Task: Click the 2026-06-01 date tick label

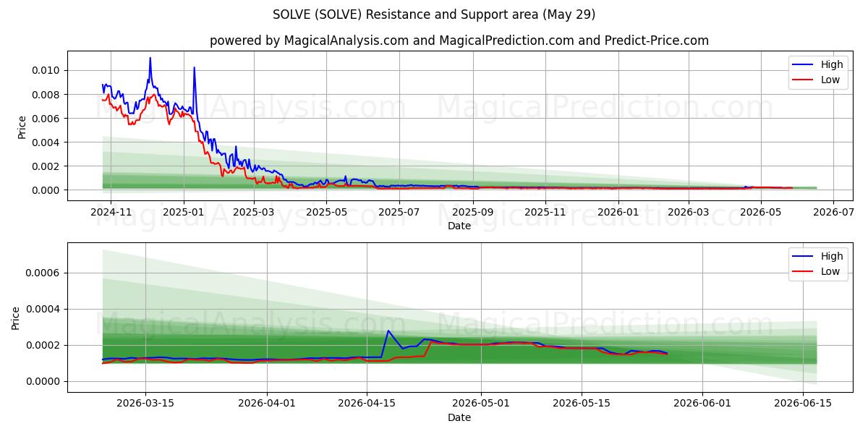Action: [x=702, y=404]
